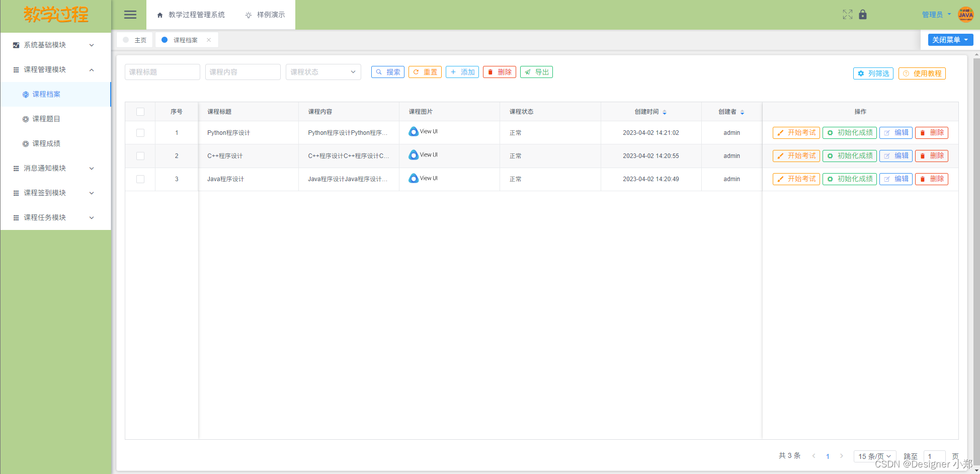The width and height of the screenshot is (980, 474).
Task: Expand 消息通知模块 menu
Action: pos(55,168)
